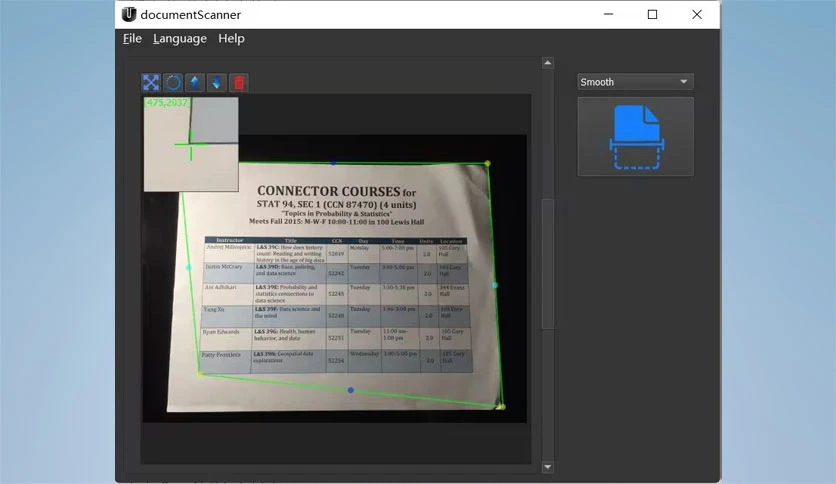Move page up with blue up arrow
Screen dimensions: 836x484
pos(195,83)
